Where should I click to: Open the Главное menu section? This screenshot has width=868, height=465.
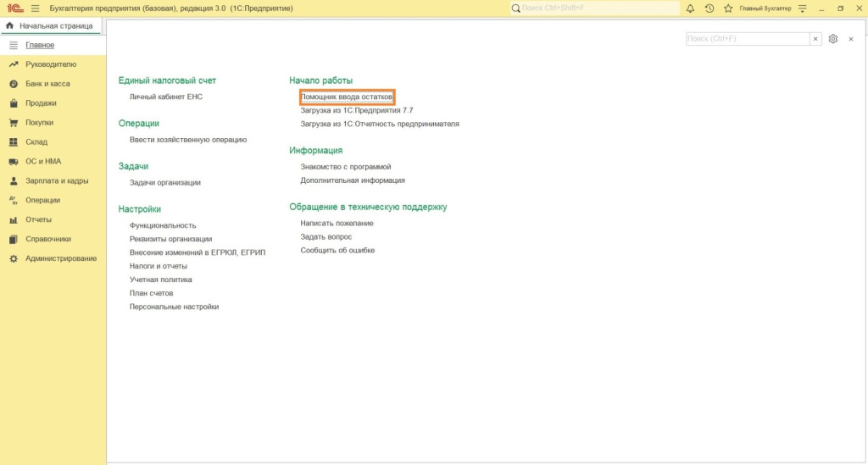pos(40,45)
